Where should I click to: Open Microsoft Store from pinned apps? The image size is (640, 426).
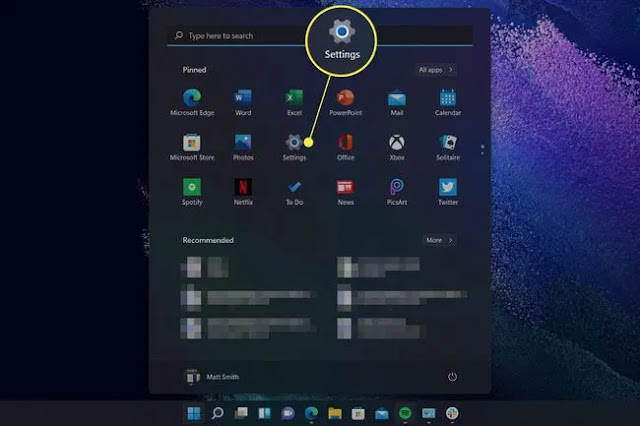pos(192,147)
